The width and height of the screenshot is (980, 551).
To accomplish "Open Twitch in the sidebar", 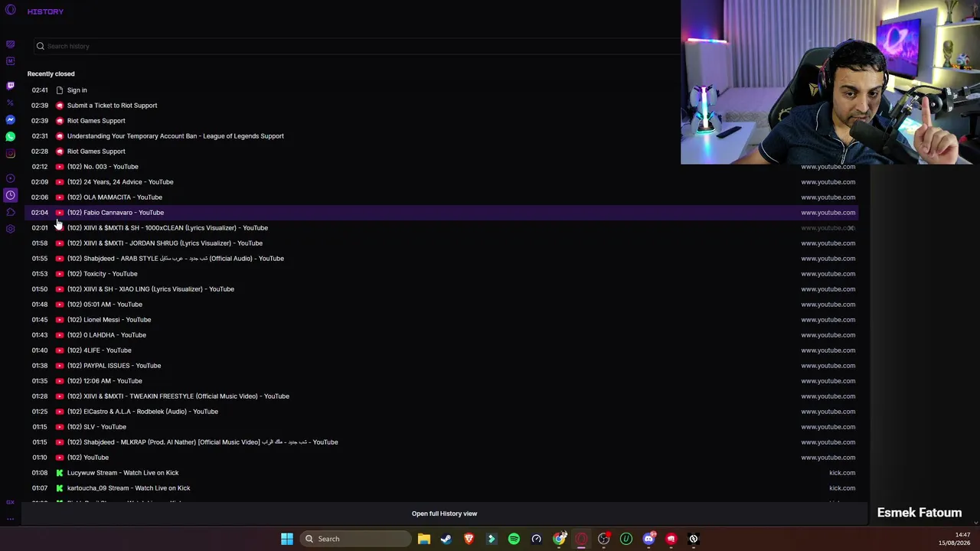I will [x=10, y=86].
